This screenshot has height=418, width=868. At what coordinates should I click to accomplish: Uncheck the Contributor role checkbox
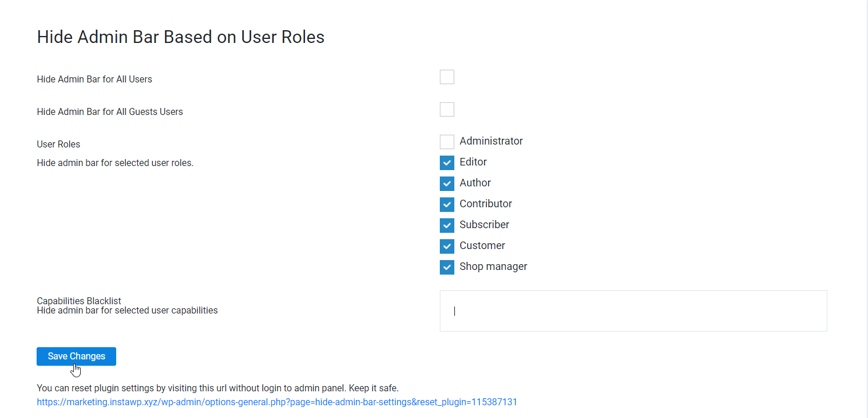click(x=447, y=204)
